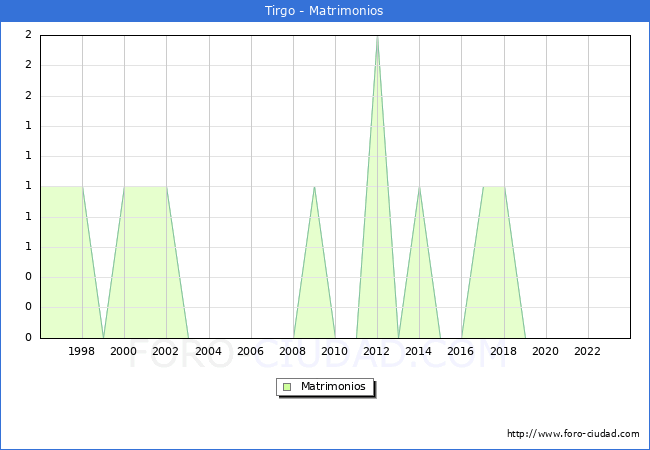Select the 2009 peak in the chart
650x450 pixels.
click(314, 187)
